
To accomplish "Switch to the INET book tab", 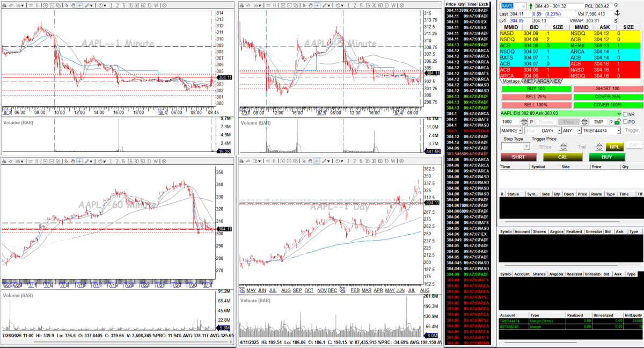I will pyautogui.click(x=529, y=81).
